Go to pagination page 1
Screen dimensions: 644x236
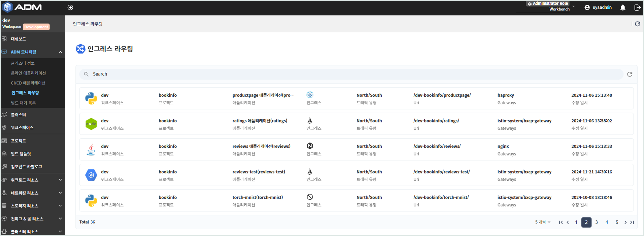click(x=576, y=222)
